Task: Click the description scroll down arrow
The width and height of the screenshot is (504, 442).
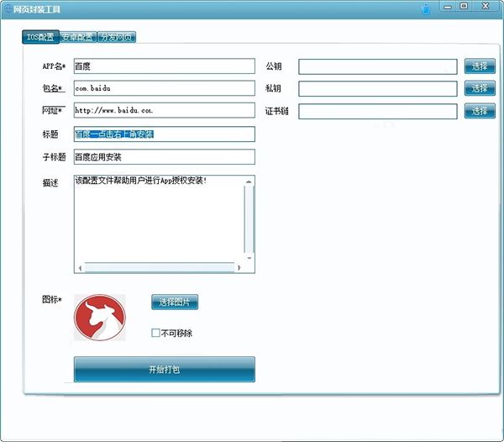Action: tap(249, 258)
